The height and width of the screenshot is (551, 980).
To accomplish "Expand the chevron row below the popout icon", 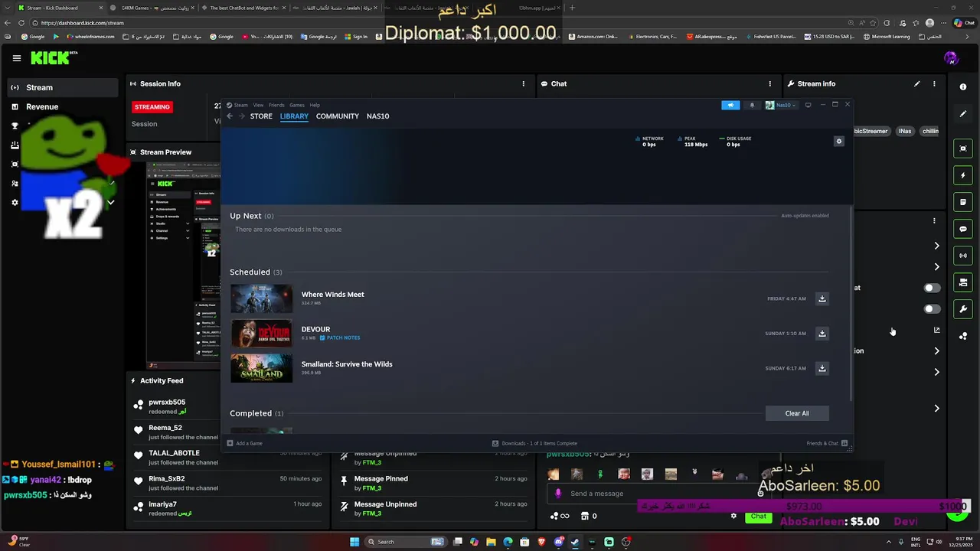I will [936, 351].
